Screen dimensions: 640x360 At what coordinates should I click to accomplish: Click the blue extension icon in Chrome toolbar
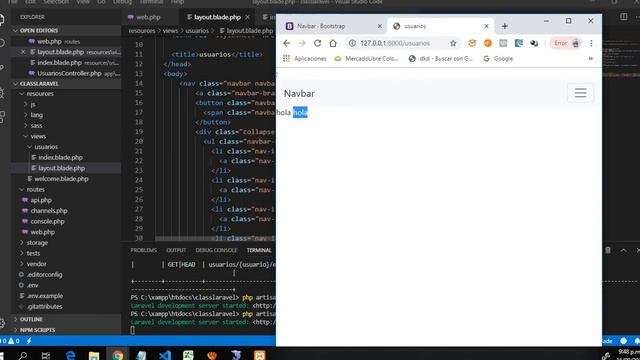[518, 43]
